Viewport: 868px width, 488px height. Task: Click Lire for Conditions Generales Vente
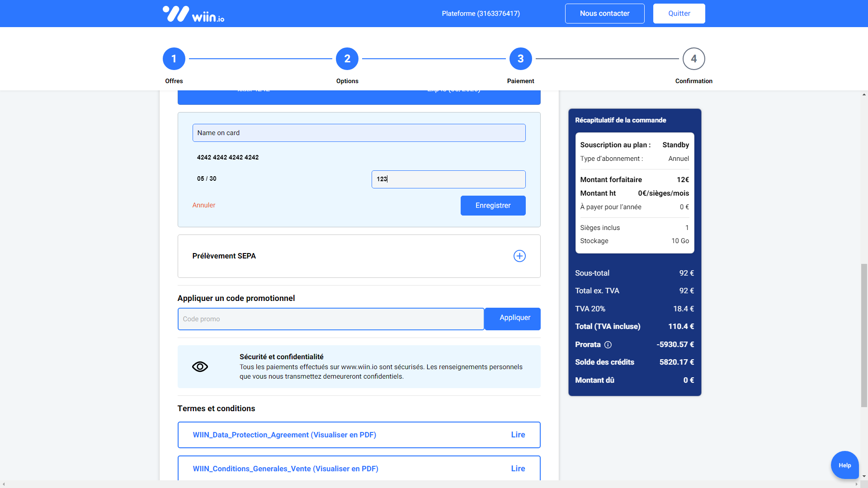[518, 469]
